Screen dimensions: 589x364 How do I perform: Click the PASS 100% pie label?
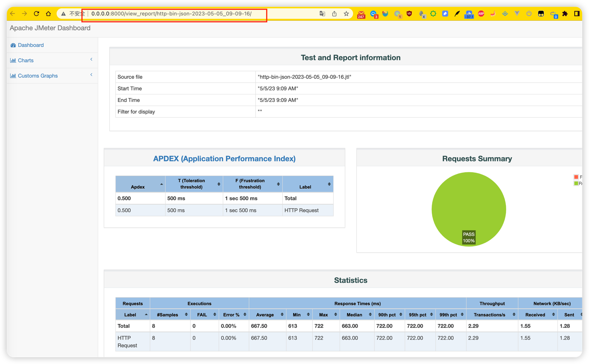point(468,237)
